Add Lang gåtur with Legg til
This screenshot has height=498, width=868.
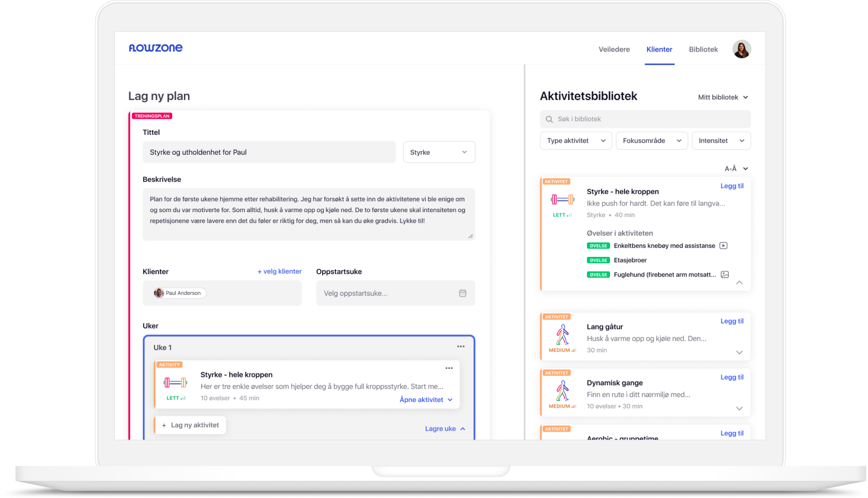(x=732, y=321)
